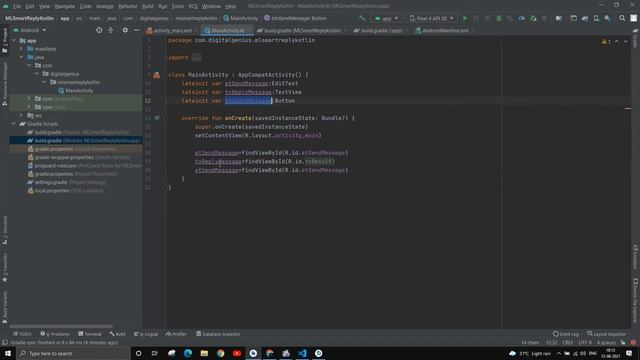The image size is (640, 360).
Task: Open Google Chrome from the taskbar
Action: [x=220, y=353]
